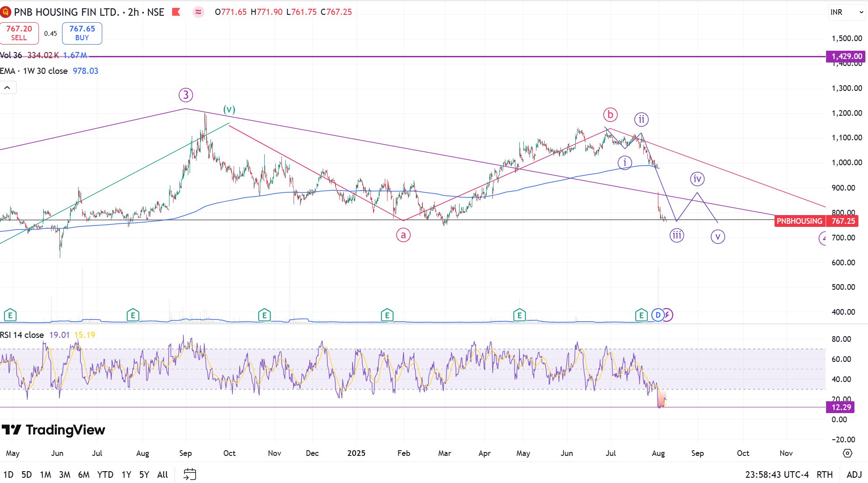Click the Vol 36 indicator legend

click(11, 55)
